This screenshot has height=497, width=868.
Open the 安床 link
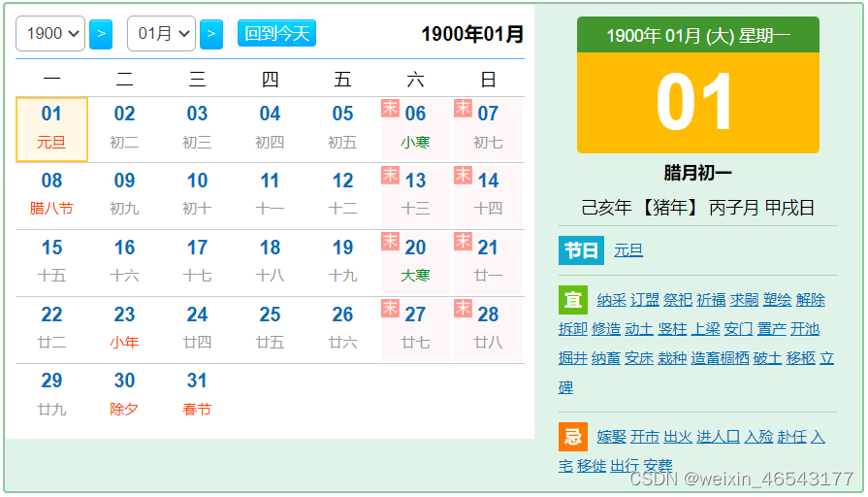[x=639, y=358]
